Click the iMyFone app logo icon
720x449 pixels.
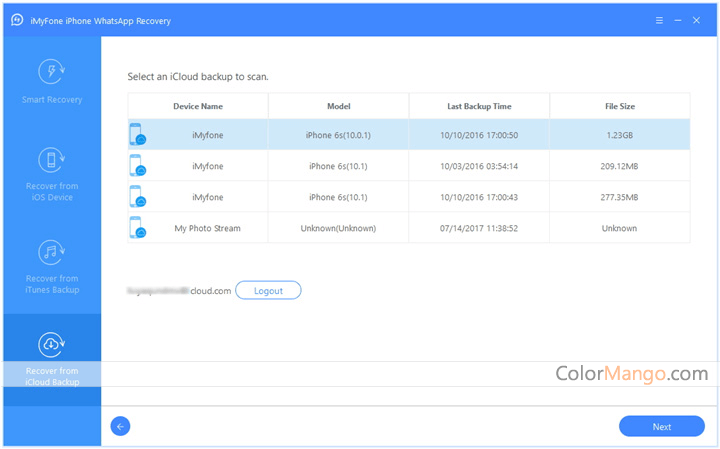pos(17,19)
